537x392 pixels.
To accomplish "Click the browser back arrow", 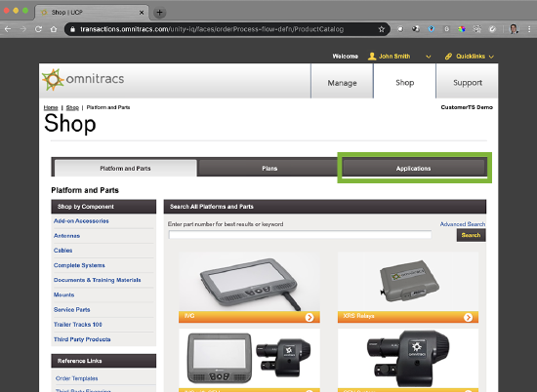I will (8, 29).
